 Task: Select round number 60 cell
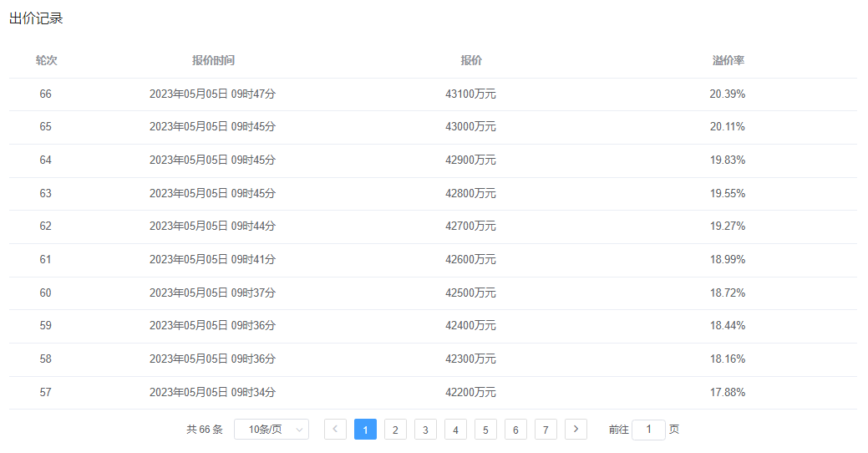pos(45,293)
